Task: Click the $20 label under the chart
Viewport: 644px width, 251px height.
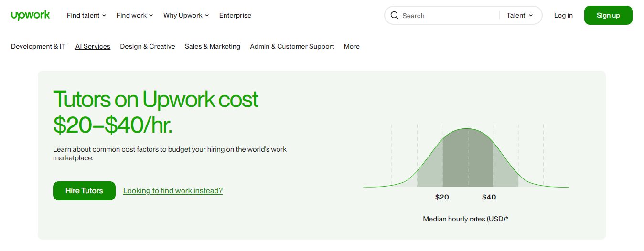Action: 442,197
